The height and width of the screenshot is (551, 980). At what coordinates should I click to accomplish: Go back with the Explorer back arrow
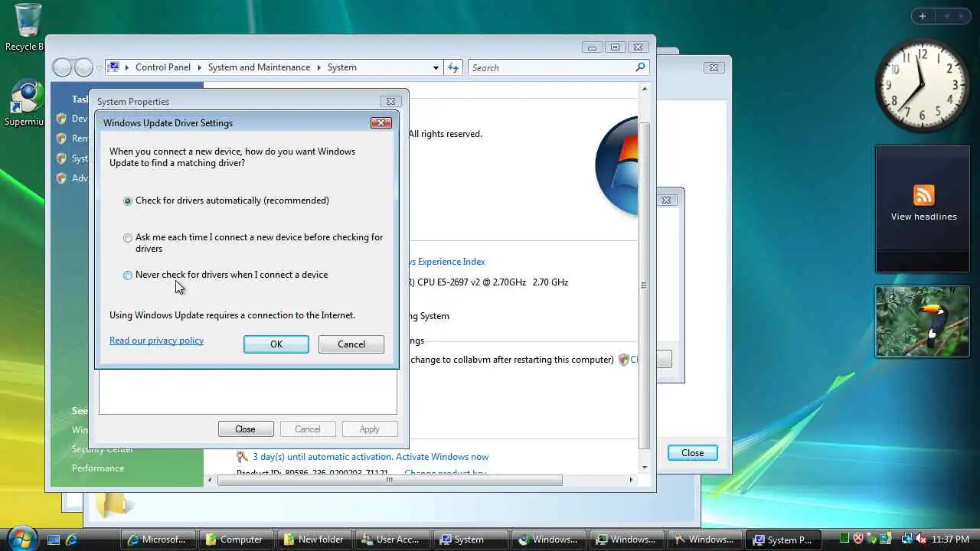[x=62, y=67]
